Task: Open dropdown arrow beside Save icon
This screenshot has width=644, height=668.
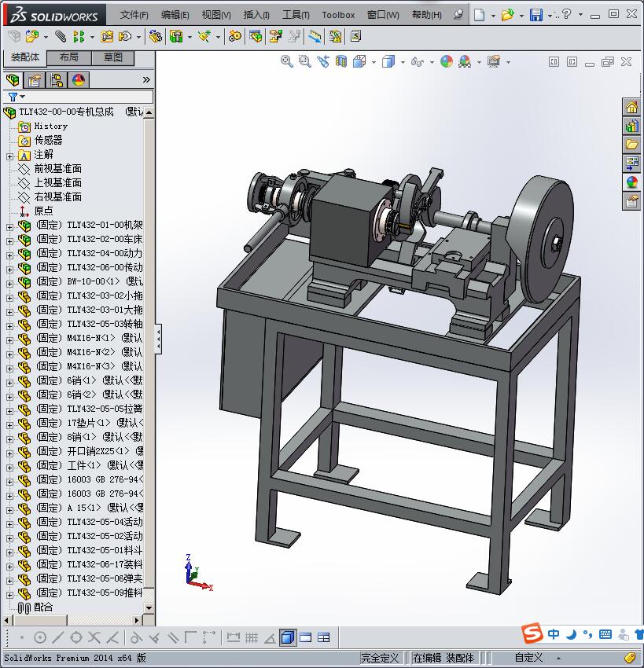Action: tap(550, 16)
